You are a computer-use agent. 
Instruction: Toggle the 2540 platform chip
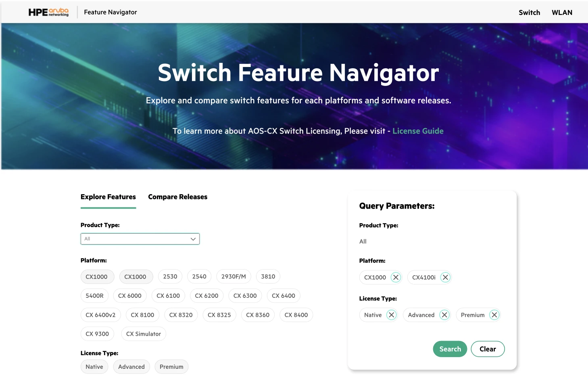199,276
